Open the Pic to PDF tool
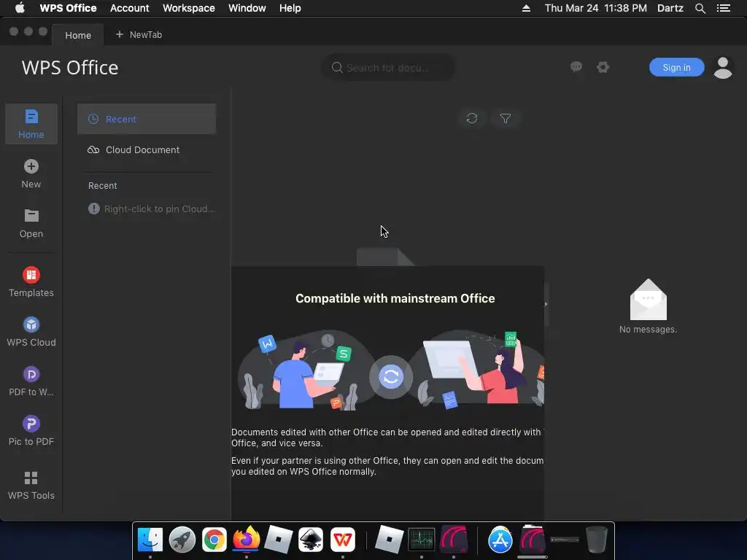The height and width of the screenshot is (560, 747). [x=31, y=430]
